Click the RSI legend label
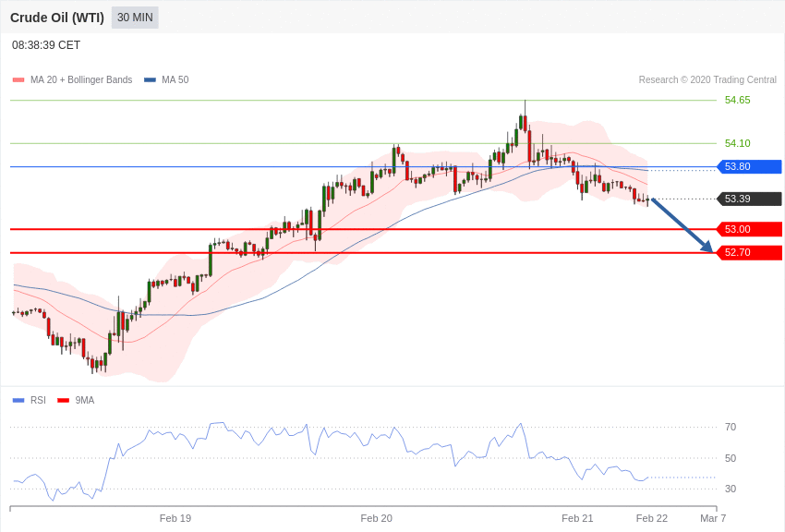The height and width of the screenshot is (532, 785). click(x=38, y=400)
